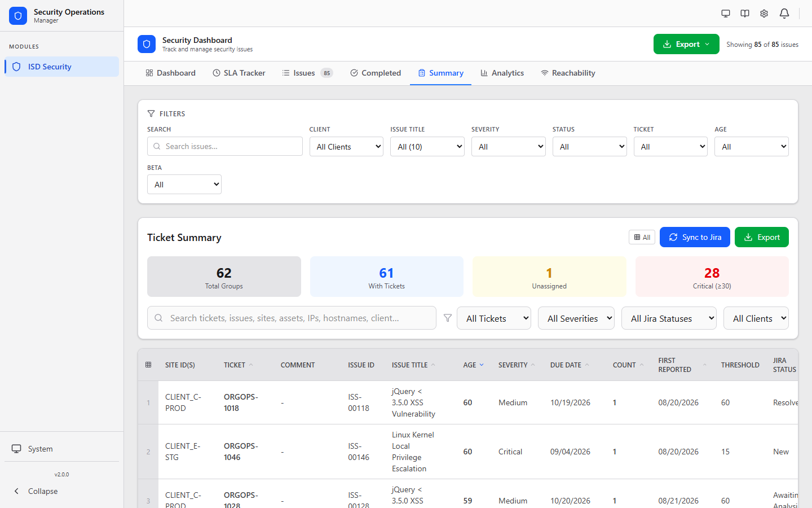Expand the Severity filter dropdown
The width and height of the screenshot is (812, 508).
pos(509,147)
